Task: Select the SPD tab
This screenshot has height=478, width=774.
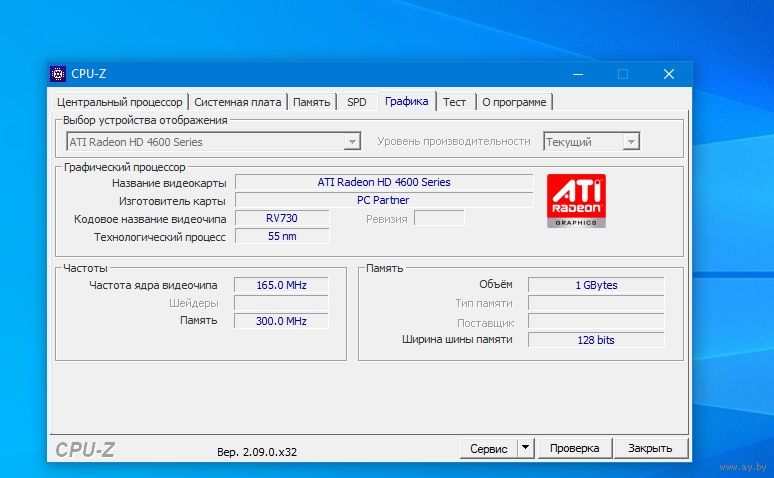Action: coord(356,102)
